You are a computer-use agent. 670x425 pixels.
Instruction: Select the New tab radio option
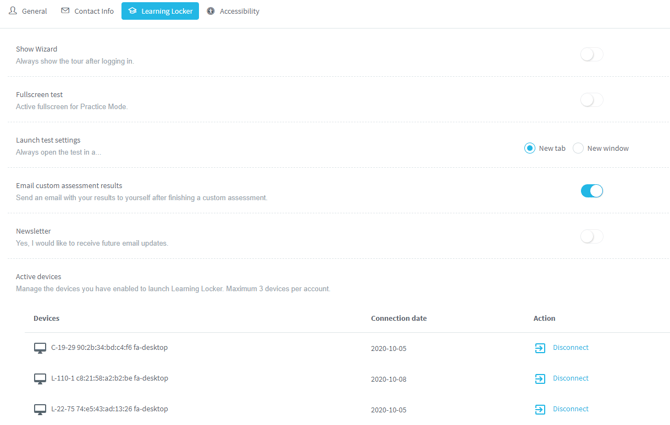(x=529, y=148)
